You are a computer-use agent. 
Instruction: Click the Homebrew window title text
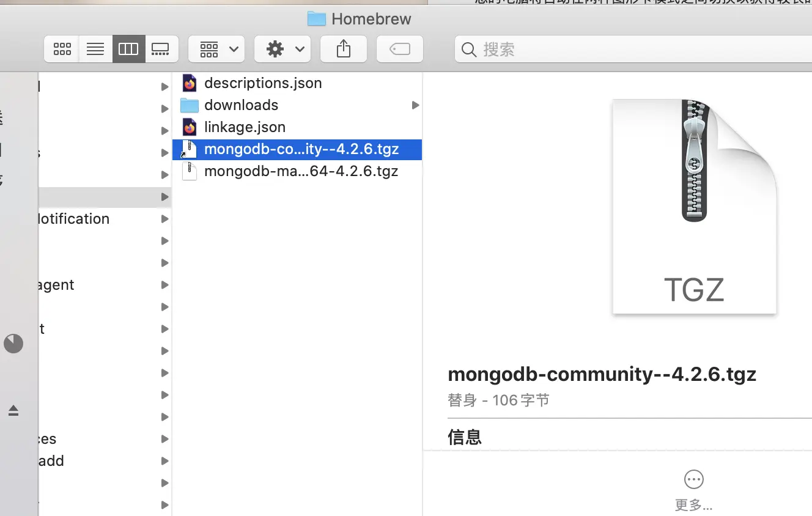[371, 19]
